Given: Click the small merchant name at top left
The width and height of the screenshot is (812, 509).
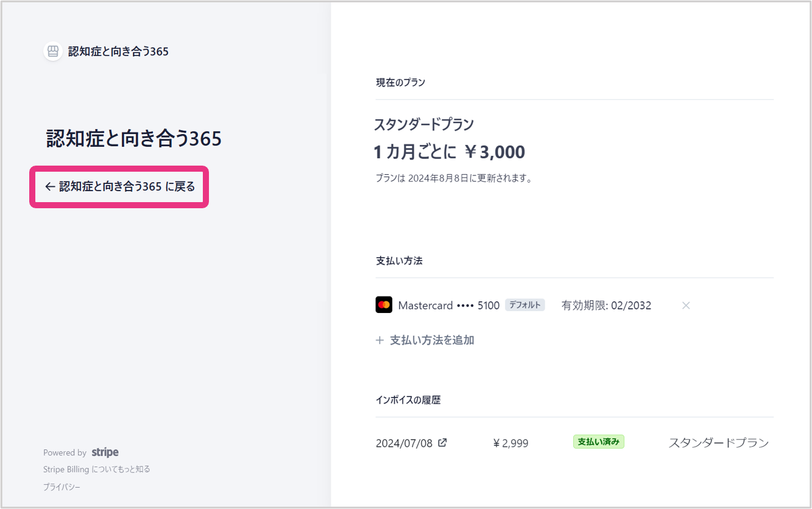Looking at the screenshot, I should point(118,52).
